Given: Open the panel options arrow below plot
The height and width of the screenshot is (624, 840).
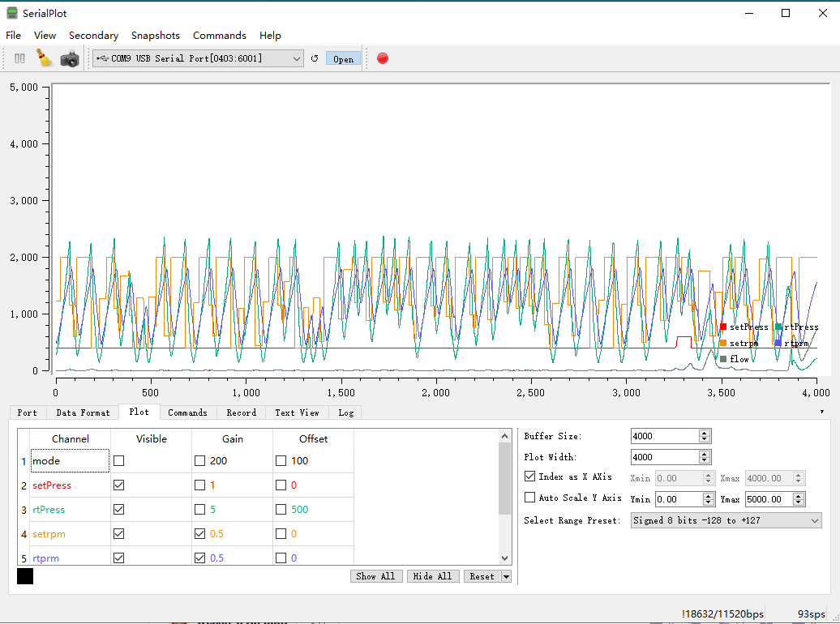Looking at the screenshot, I should 822,412.
